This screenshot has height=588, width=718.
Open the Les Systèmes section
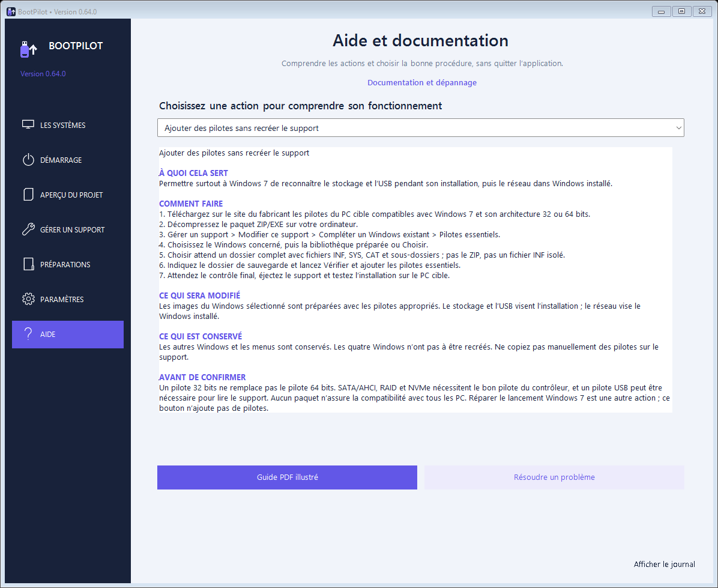[68, 125]
